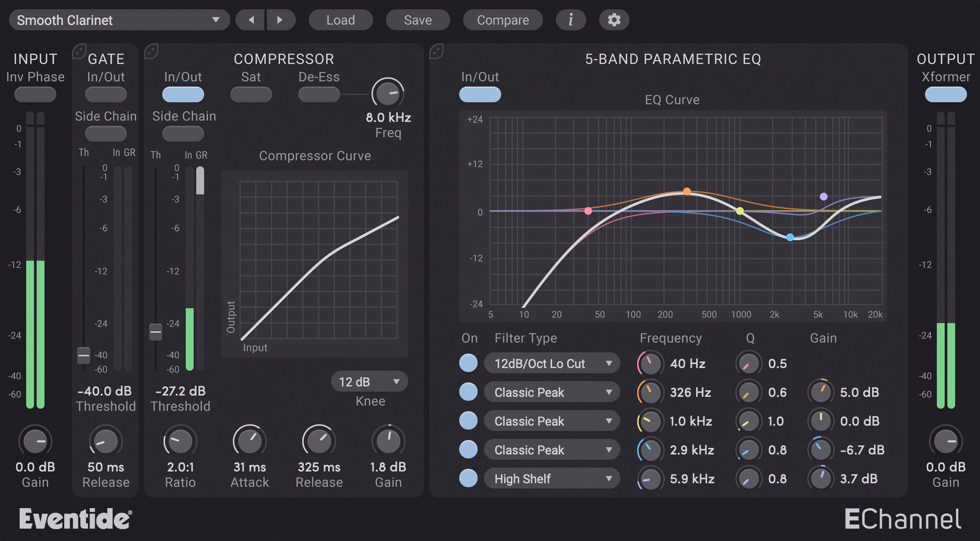Image resolution: width=980 pixels, height=541 pixels.
Task: Open the settings gear menu
Action: [x=614, y=20]
